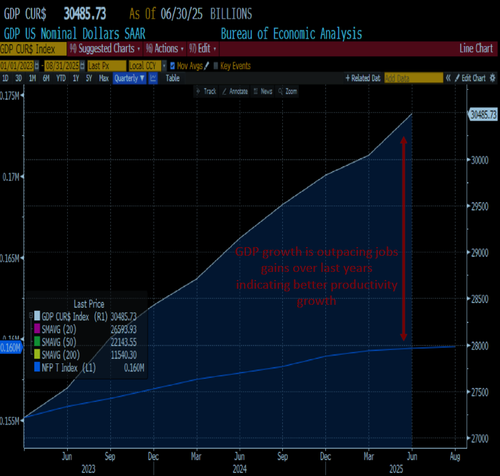This screenshot has height=476, width=500.
Task: Click the Add Data input field
Action: click(413, 78)
